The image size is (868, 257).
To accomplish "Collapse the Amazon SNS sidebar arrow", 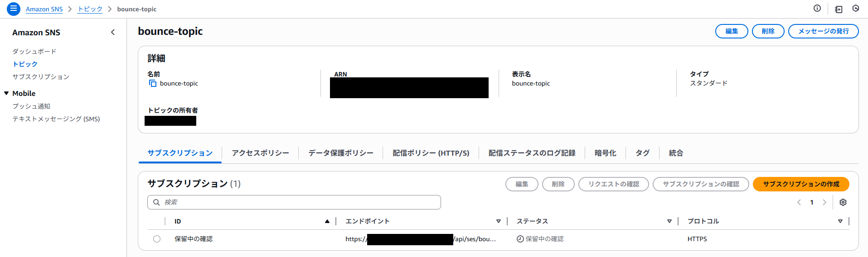I will 113,32.
